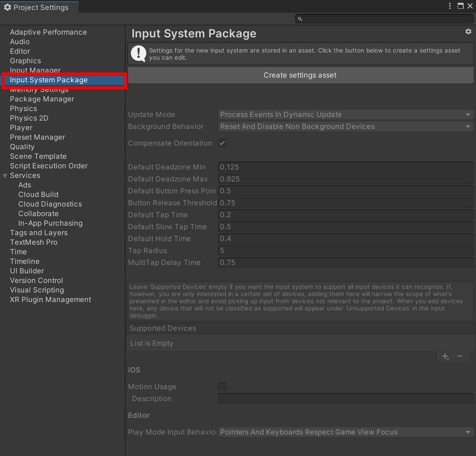Maximize the Project Settings window

tap(460, 6)
